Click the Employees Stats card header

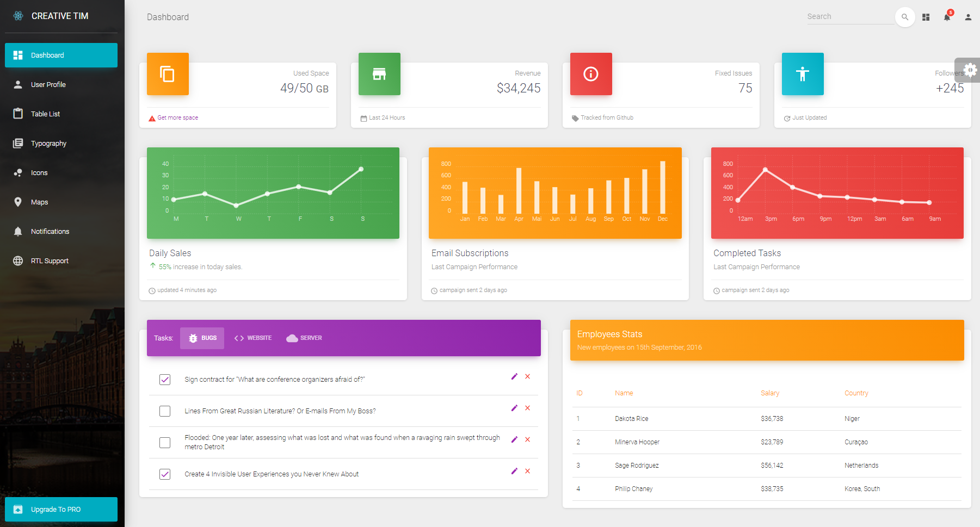click(x=767, y=340)
